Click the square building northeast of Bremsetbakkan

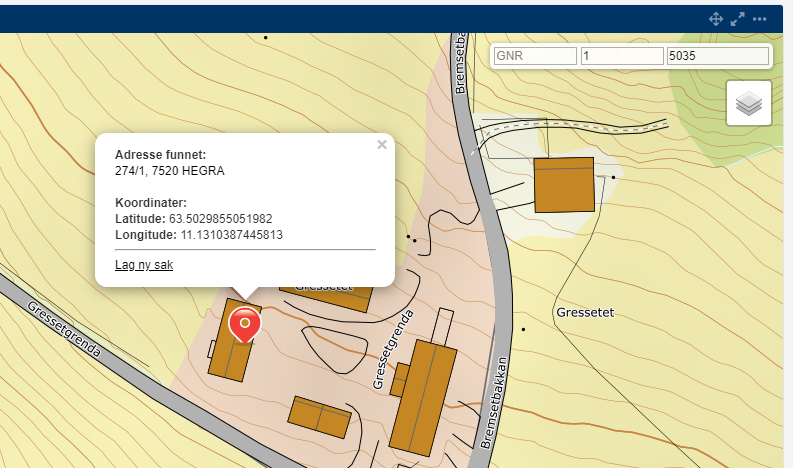tap(564, 184)
